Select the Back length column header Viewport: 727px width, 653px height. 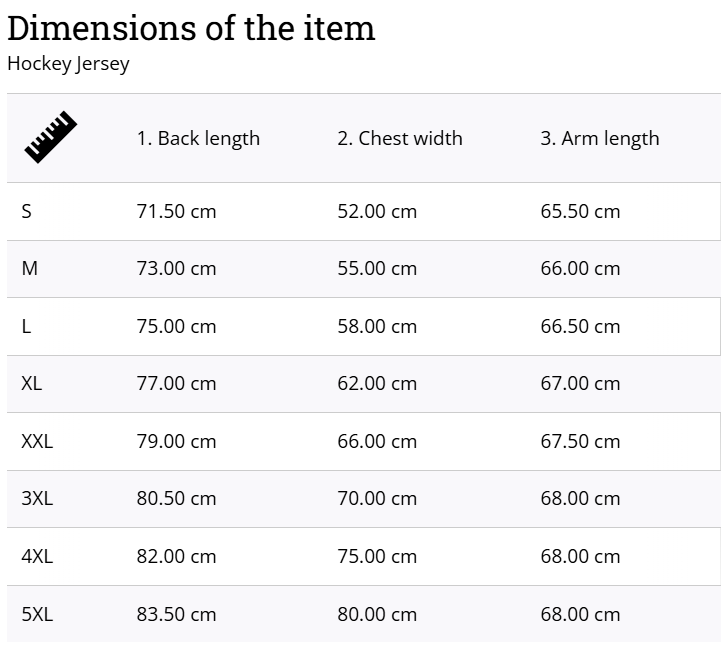point(198,139)
